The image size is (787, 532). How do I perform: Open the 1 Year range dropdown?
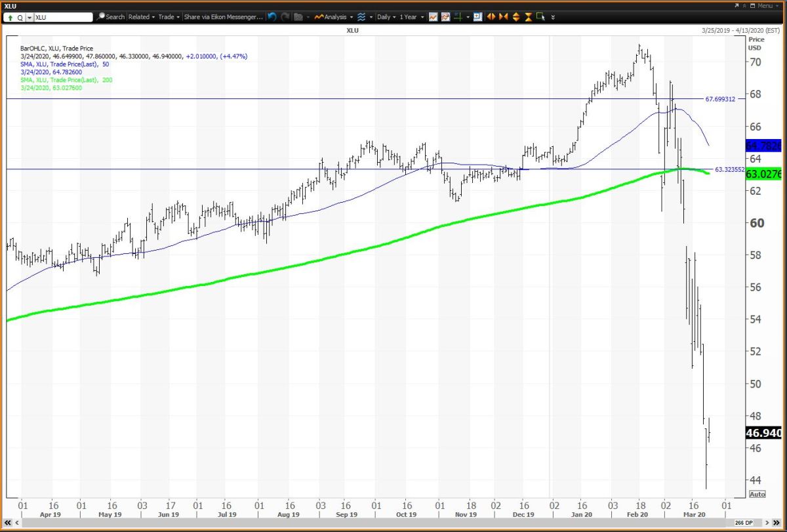click(x=409, y=16)
